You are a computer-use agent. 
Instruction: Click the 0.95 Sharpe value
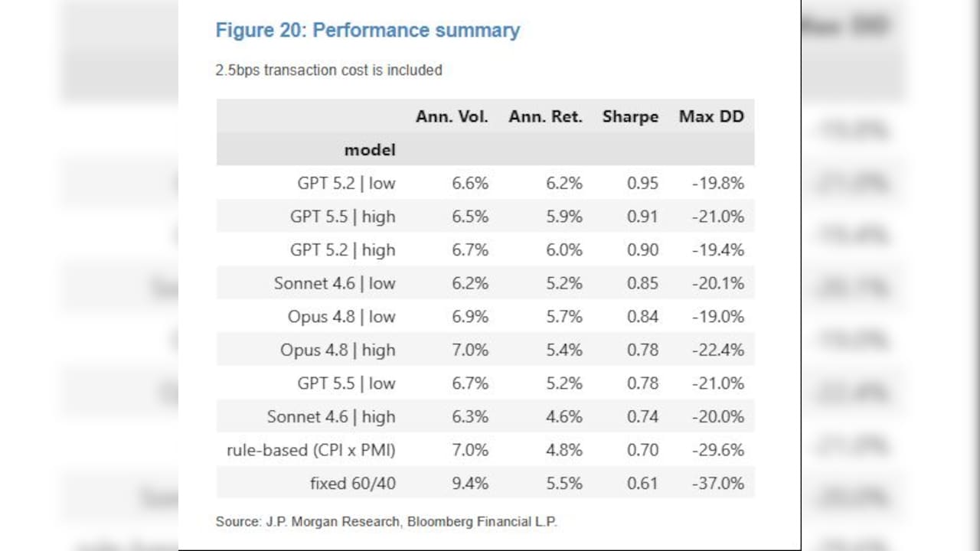642,183
